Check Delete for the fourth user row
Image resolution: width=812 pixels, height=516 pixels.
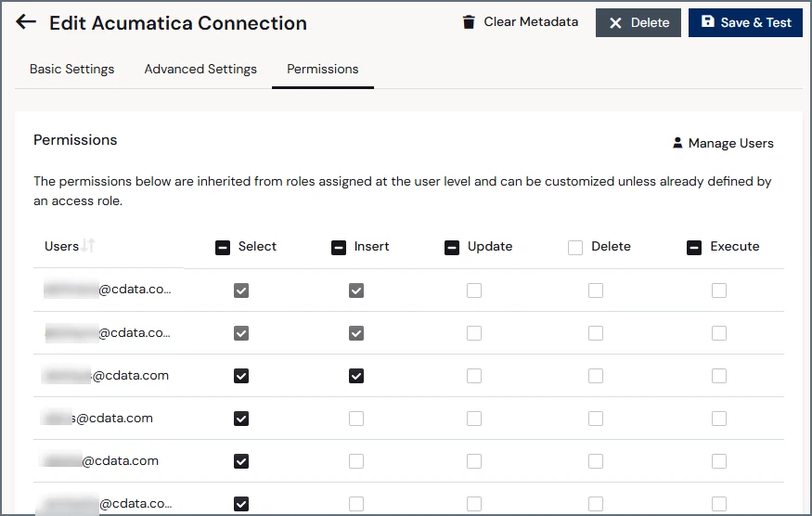coord(596,419)
